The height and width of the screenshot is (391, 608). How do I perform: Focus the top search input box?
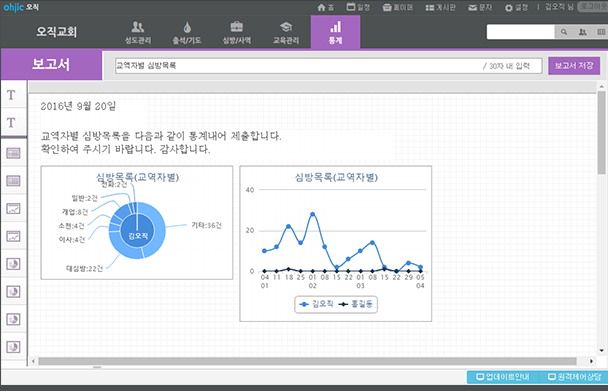click(x=520, y=32)
